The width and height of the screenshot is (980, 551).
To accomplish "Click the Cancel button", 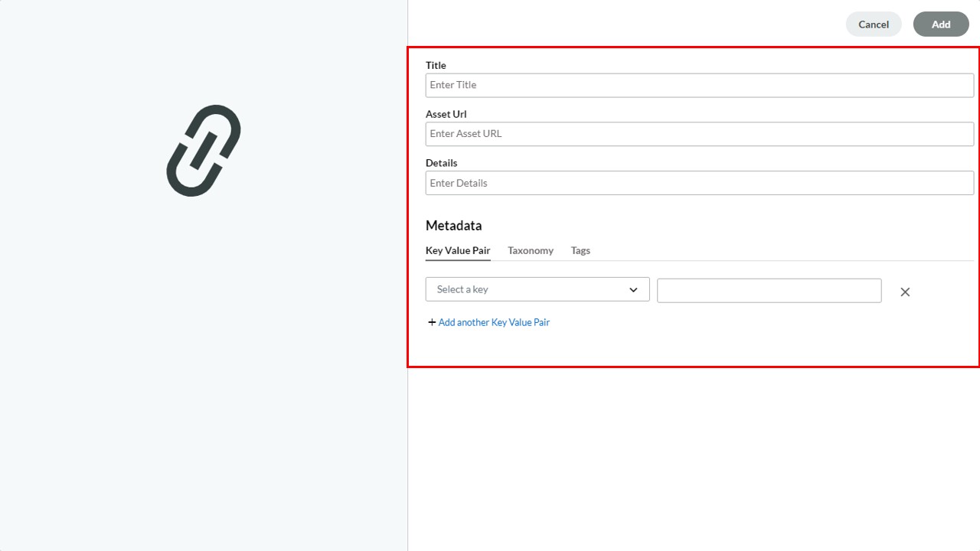I will 874,24.
